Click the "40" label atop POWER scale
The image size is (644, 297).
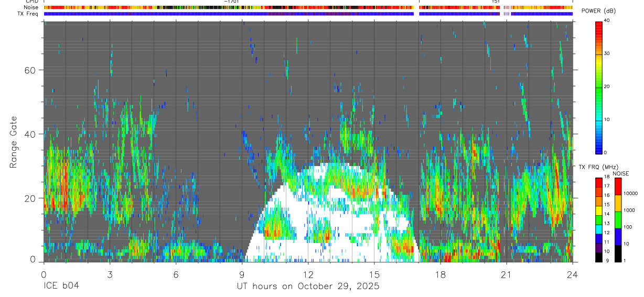click(608, 20)
